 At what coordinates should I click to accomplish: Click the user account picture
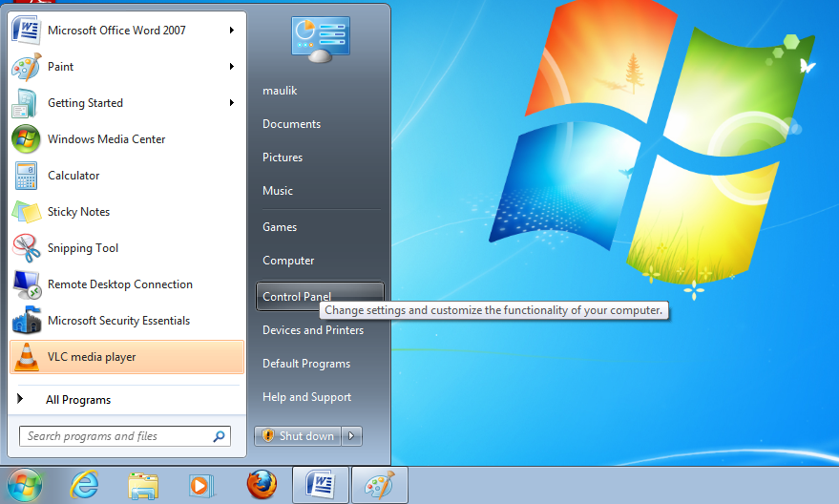coord(320,37)
